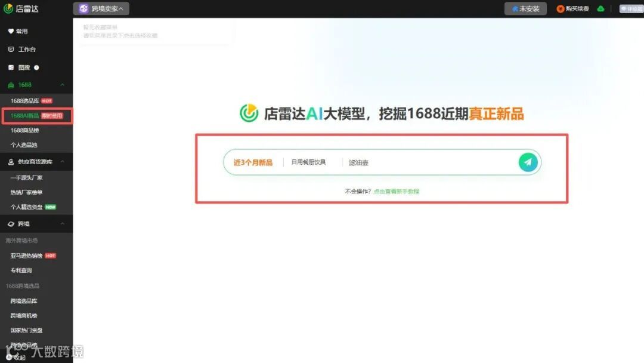Click the 店雷达 radar logo in headline
Viewport: 644px width, 363px height.
249,113
